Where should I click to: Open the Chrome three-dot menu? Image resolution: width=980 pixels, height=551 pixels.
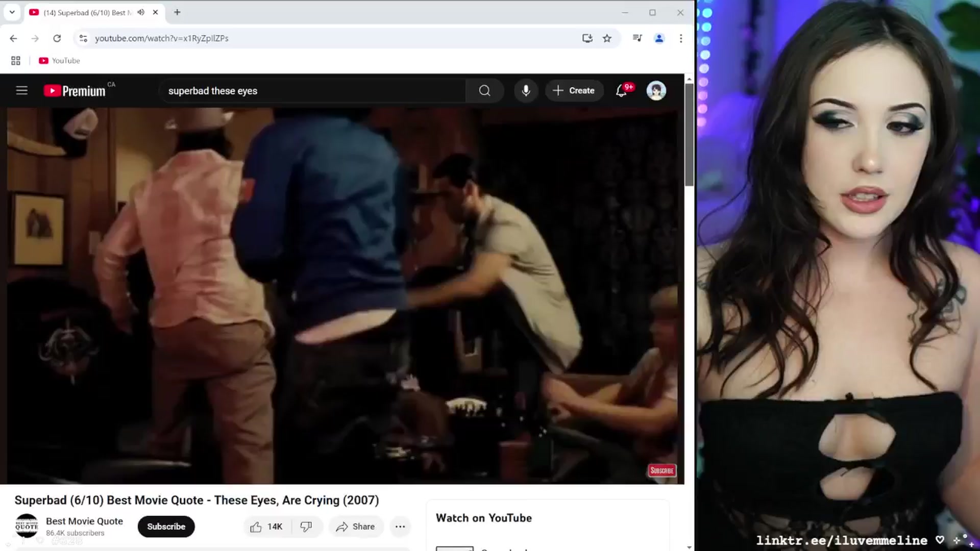[x=681, y=38]
